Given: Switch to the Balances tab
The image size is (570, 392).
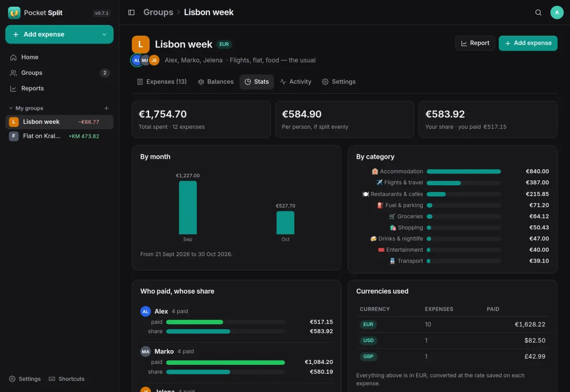Looking at the screenshot, I should (216, 82).
